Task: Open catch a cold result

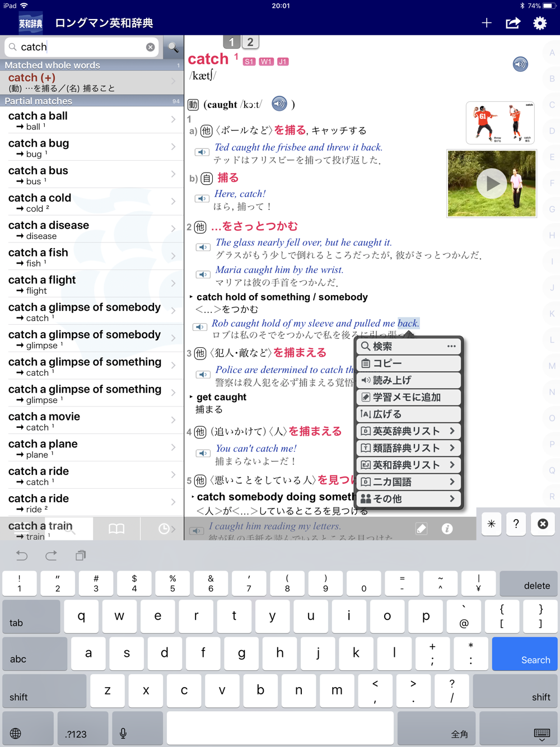Action: (92, 202)
